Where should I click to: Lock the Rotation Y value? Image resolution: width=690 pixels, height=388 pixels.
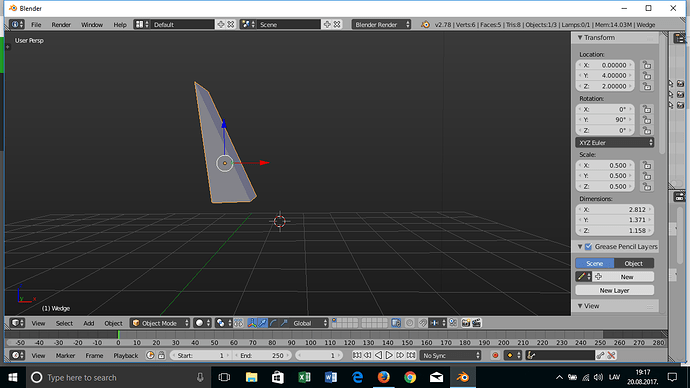(x=647, y=120)
